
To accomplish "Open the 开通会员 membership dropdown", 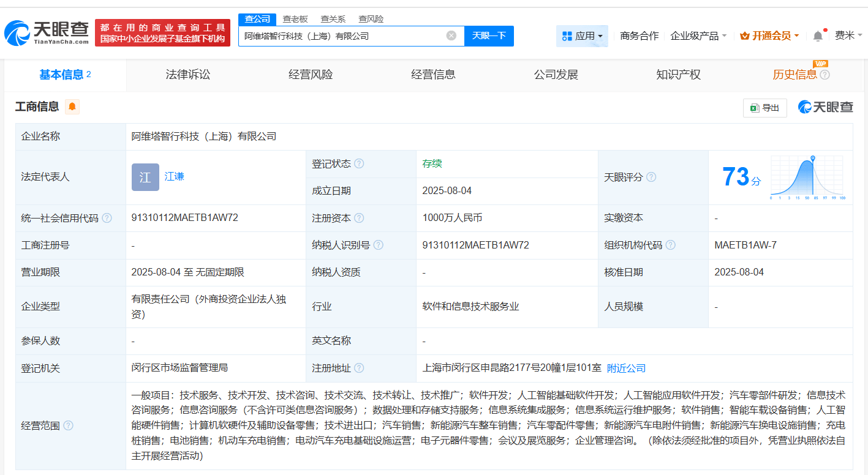I will click(x=769, y=36).
